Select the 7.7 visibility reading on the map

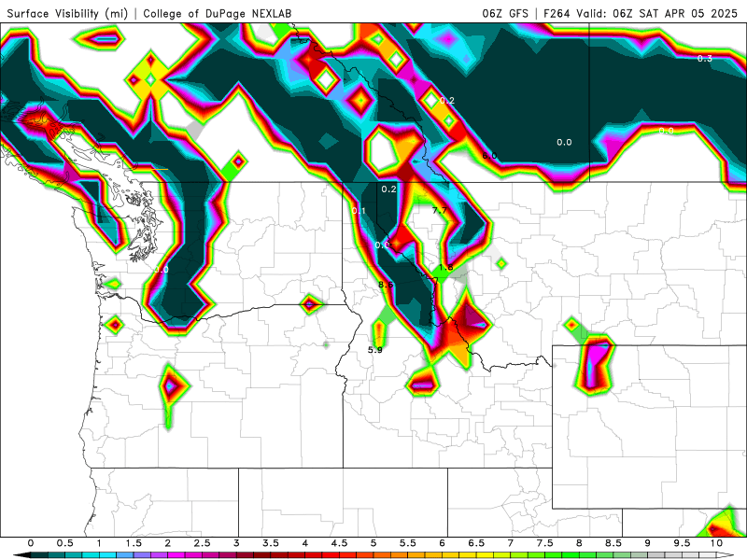pos(439,210)
